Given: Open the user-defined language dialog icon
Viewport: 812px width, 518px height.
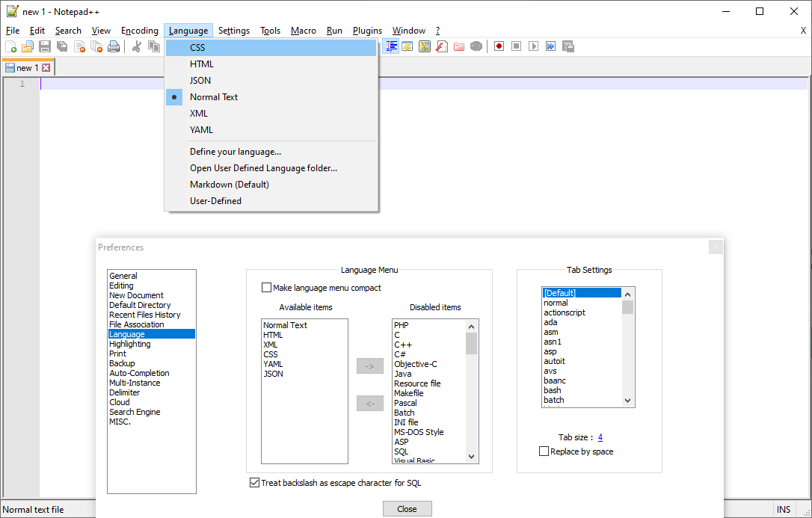Looking at the screenshot, I should coord(407,46).
